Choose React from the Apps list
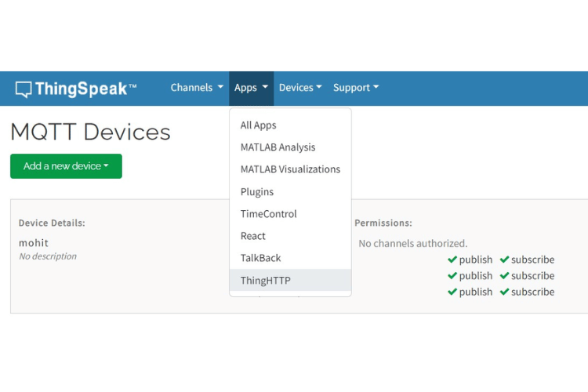 tap(290, 236)
